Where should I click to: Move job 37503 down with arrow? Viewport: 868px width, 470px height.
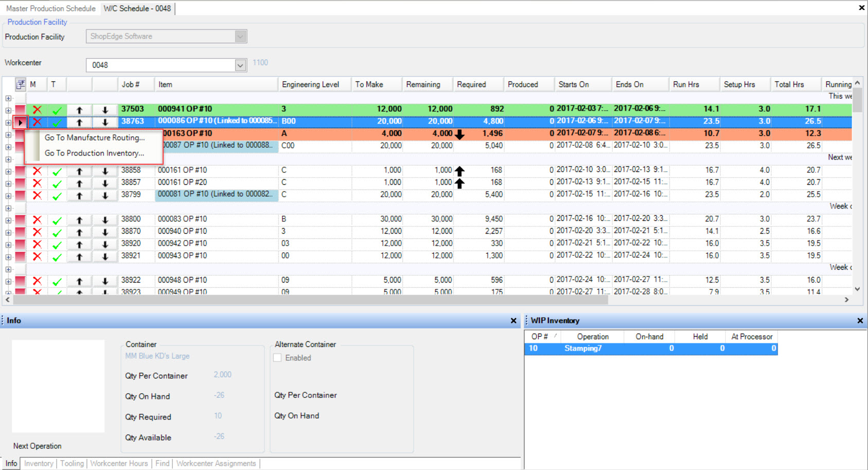[x=105, y=110]
